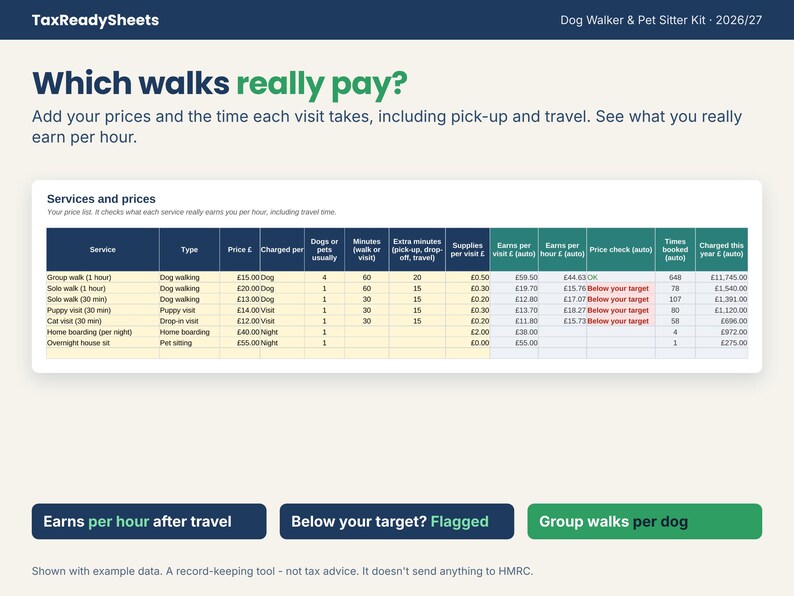Click the 'Pet sitting' type cell
This screenshot has height=596, width=794.
pos(189,343)
